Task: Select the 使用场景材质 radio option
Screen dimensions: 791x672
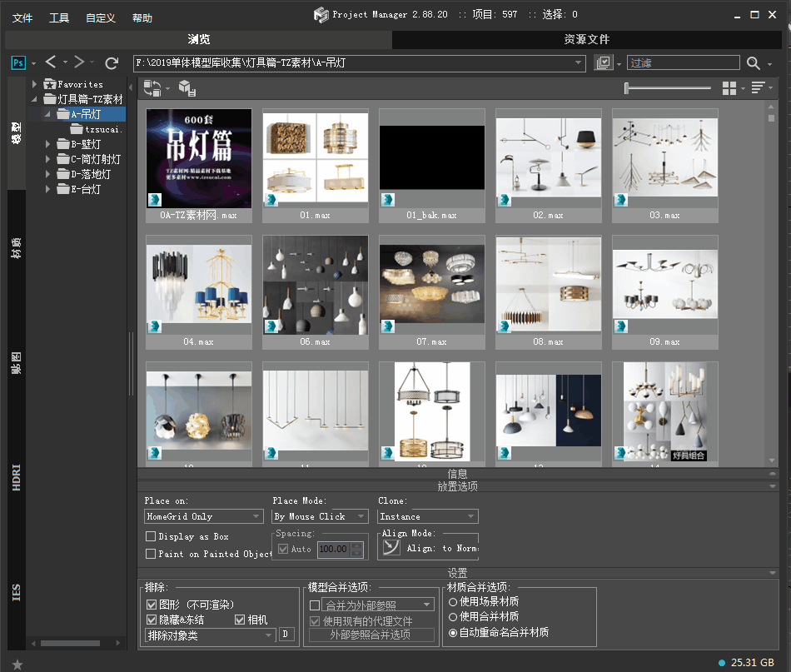Action: pos(453,602)
